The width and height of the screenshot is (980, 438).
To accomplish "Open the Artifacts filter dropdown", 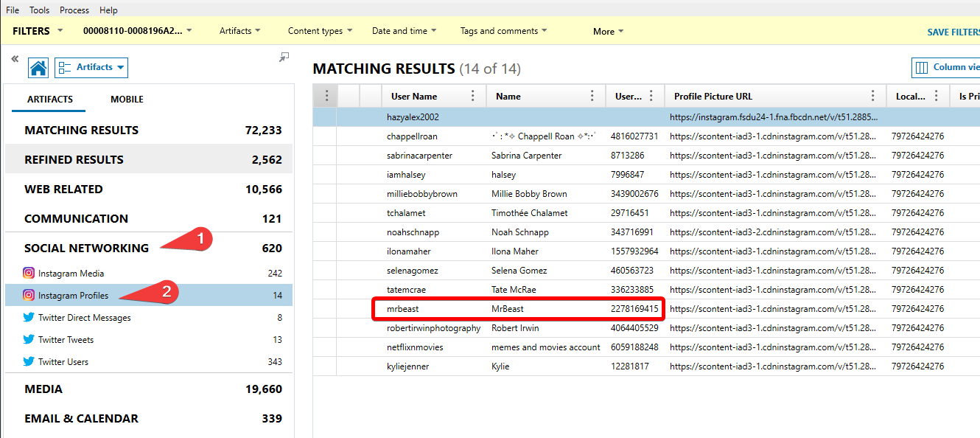I will coord(240,31).
